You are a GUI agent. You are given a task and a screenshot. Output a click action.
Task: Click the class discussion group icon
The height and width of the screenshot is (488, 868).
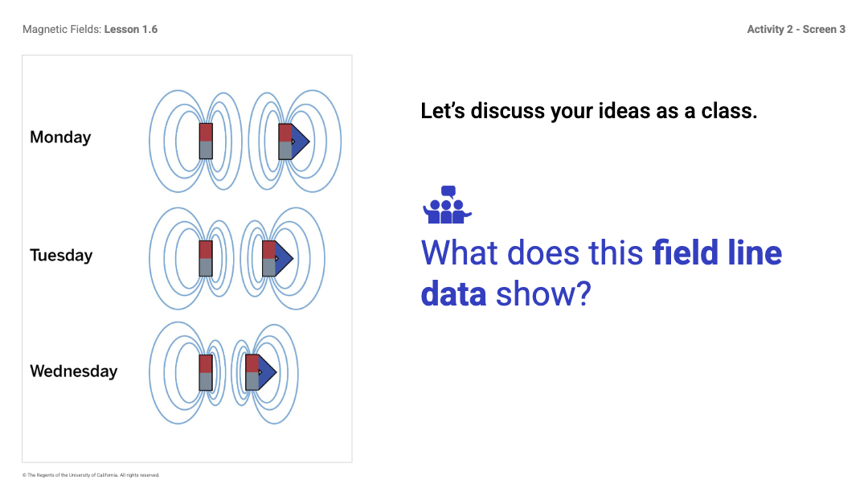448,204
